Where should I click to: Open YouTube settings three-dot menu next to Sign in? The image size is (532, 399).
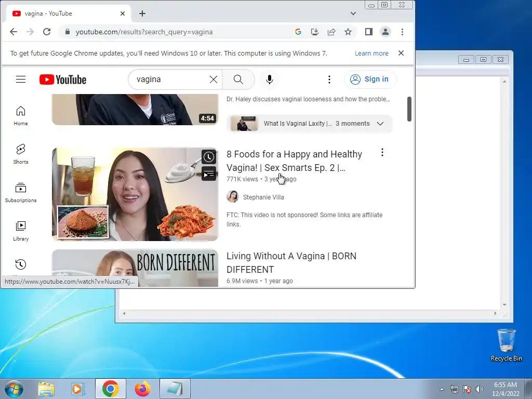329,79
